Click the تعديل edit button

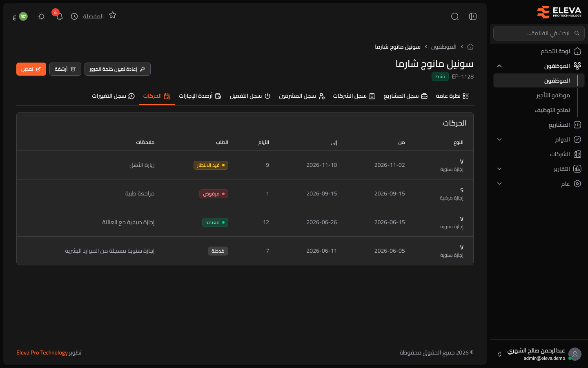(x=31, y=69)
